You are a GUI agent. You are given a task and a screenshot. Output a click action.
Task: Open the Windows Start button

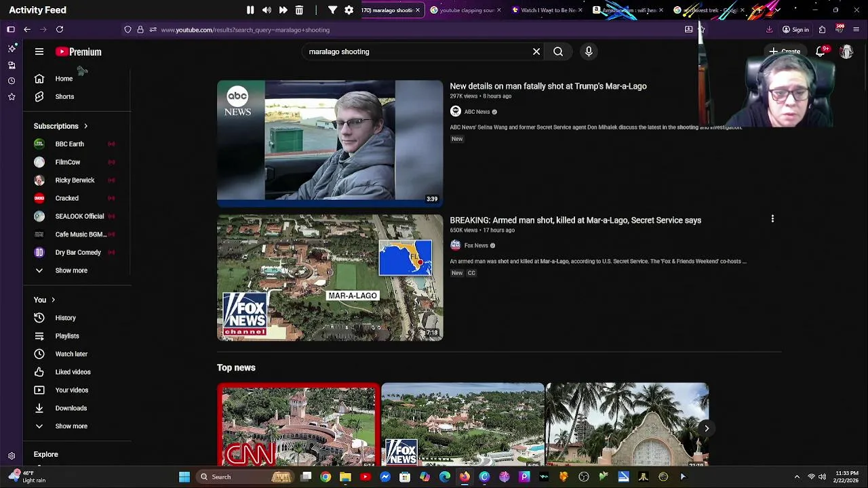pos(184,476)
